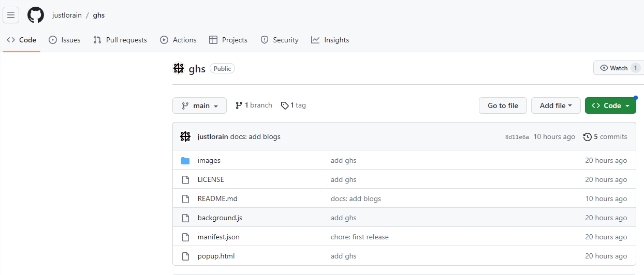Open the Actions tab

pyautogui.click(x=178, y=40)
